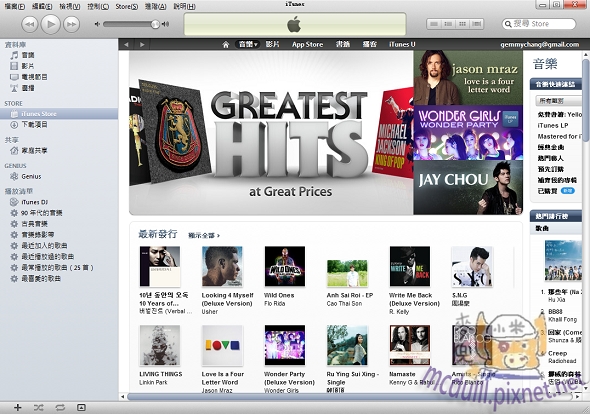
Task: Click the gemmychang@gmail.com account link
Action: 540,44
